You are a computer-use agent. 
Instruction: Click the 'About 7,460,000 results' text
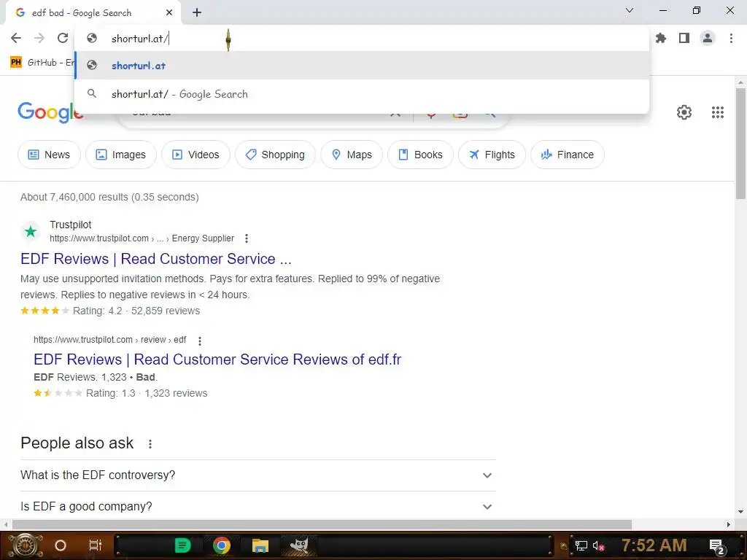tap(109, 197)
